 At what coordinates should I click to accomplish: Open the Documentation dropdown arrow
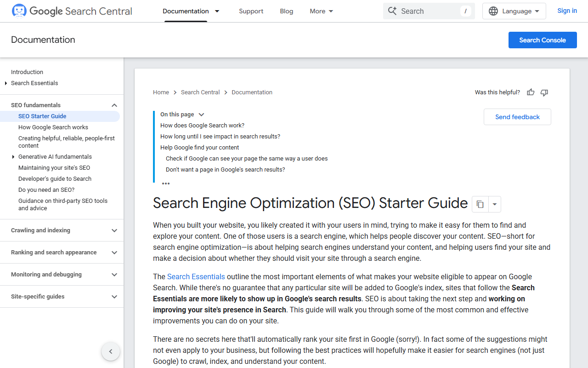click(217, 11)
